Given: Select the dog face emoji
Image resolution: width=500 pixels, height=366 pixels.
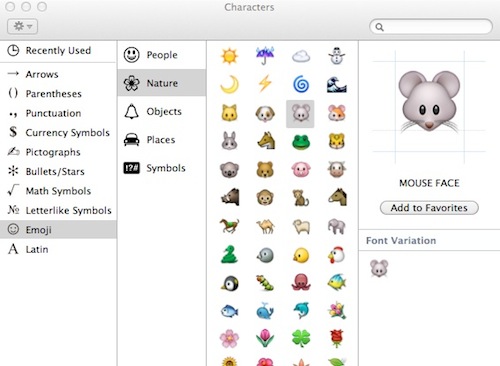Looking at the screenshot, I should pyautogui.click(x=265, y=113).
